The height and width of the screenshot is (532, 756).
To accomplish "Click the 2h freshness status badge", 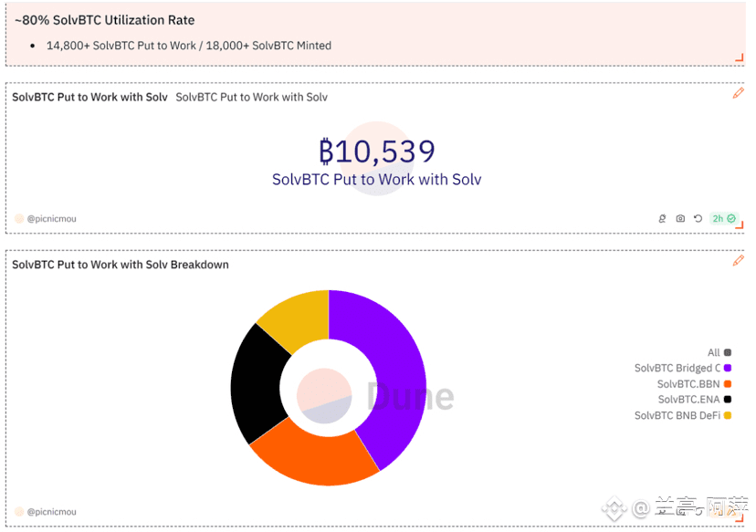I will click(x=724, y=218).
